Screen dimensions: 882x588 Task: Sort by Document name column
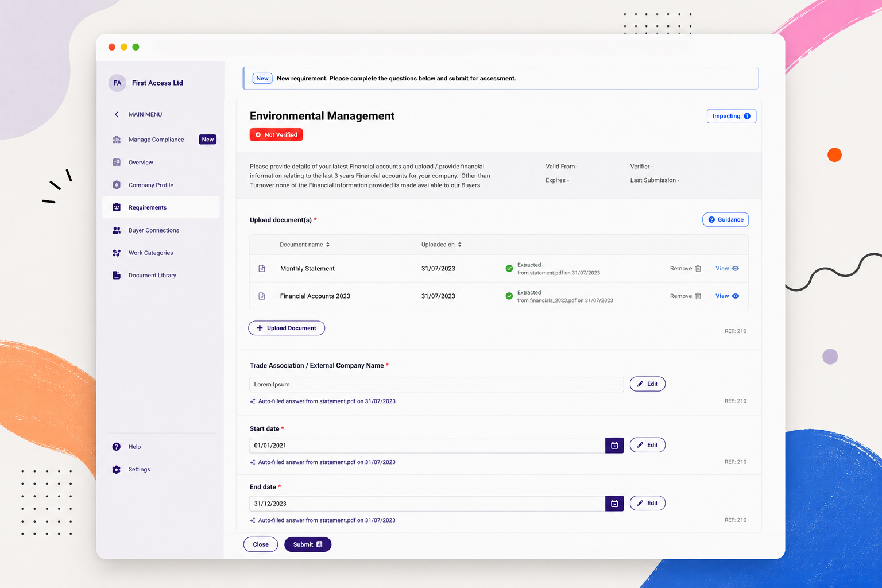pos(304,245)
